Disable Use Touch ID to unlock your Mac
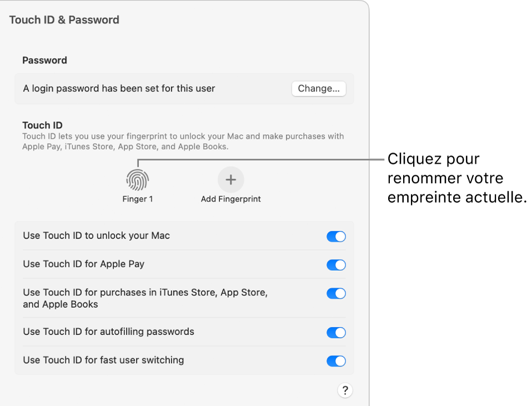The height and width of the screenshot is (406, 532). tap(335, 236)
